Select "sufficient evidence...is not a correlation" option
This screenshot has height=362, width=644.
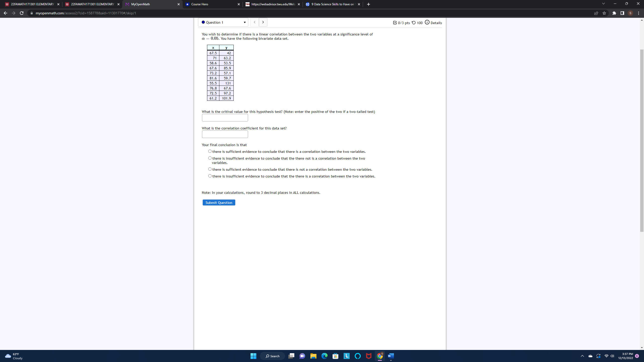pyautogui.click(x=210, y=169)
